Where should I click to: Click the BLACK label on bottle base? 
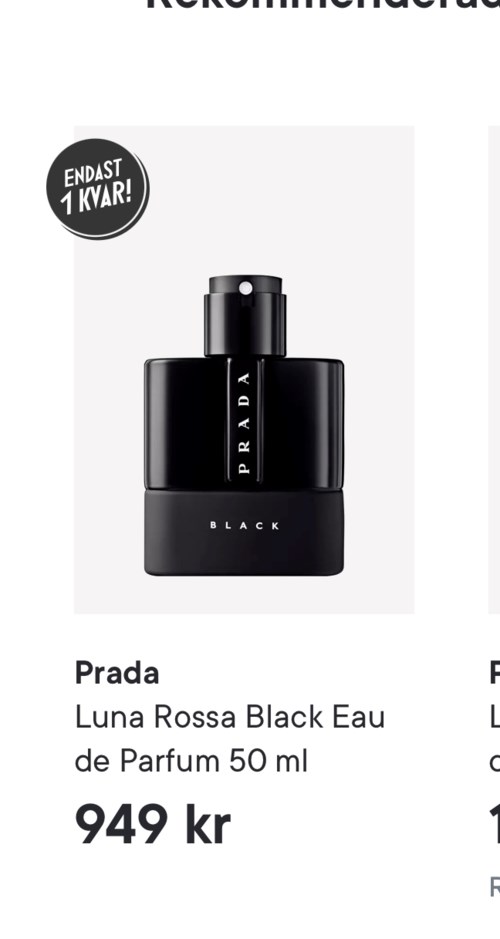244,526
